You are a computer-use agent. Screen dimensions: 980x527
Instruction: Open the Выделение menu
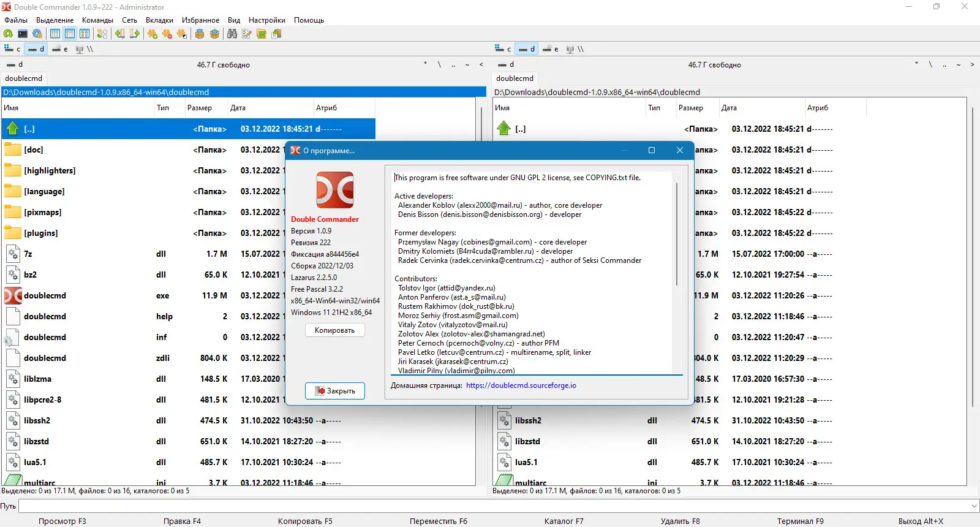[55, 20]
